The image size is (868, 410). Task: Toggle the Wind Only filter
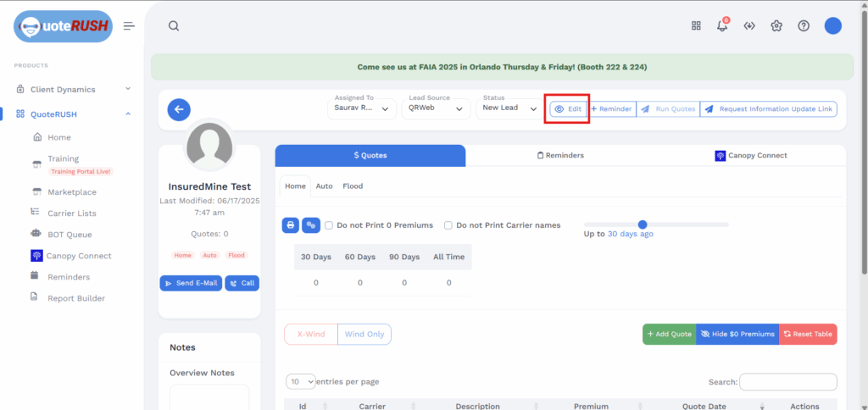click(364, 335)
